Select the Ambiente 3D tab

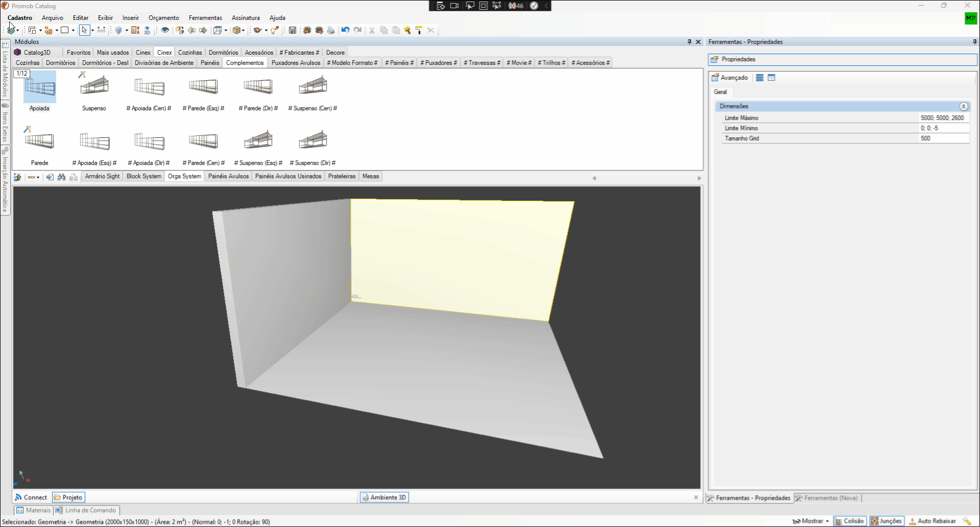384,497
